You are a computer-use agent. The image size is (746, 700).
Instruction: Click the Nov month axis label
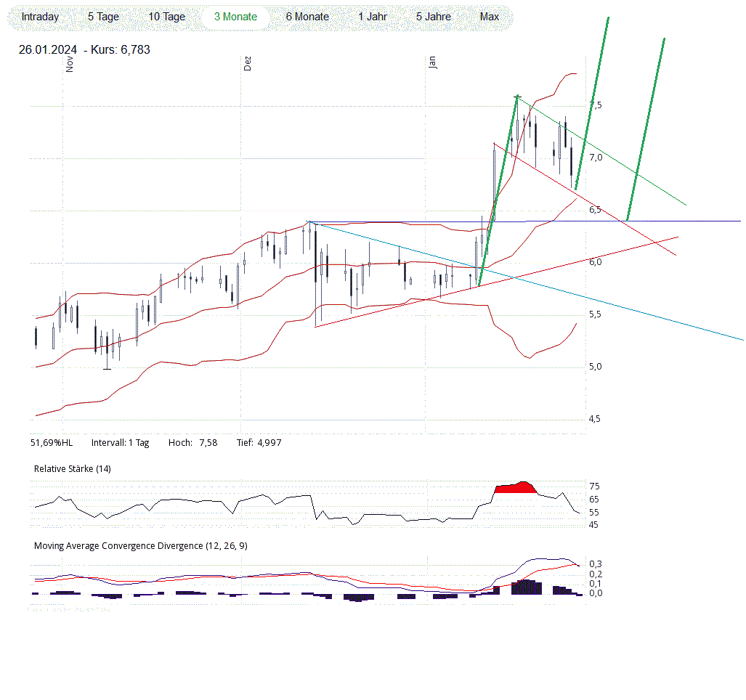[70, 64]
